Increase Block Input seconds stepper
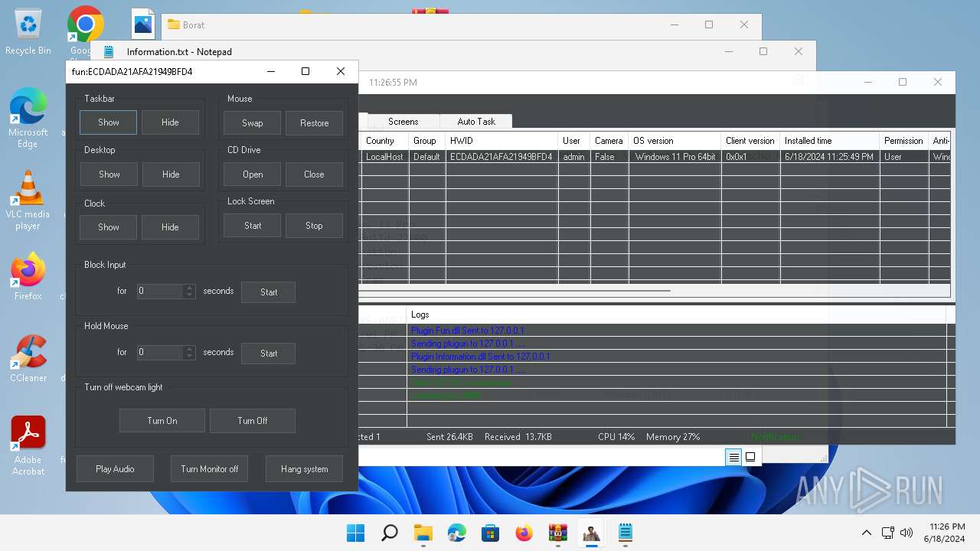The image size is (980, 551). coord(189,288)
